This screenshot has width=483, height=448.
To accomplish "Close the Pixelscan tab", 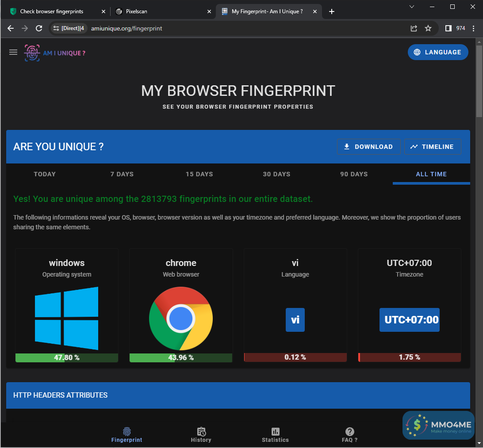I will coord(209,11).
